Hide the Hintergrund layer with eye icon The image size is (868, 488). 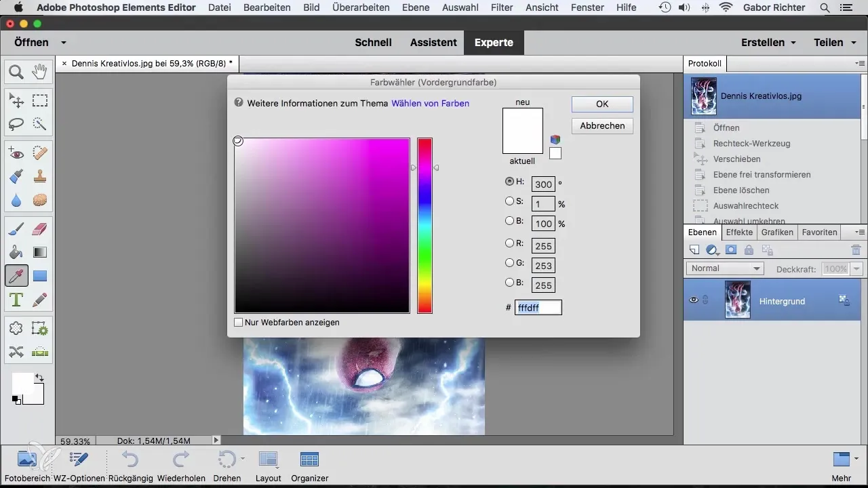click(x=693, y=300)
